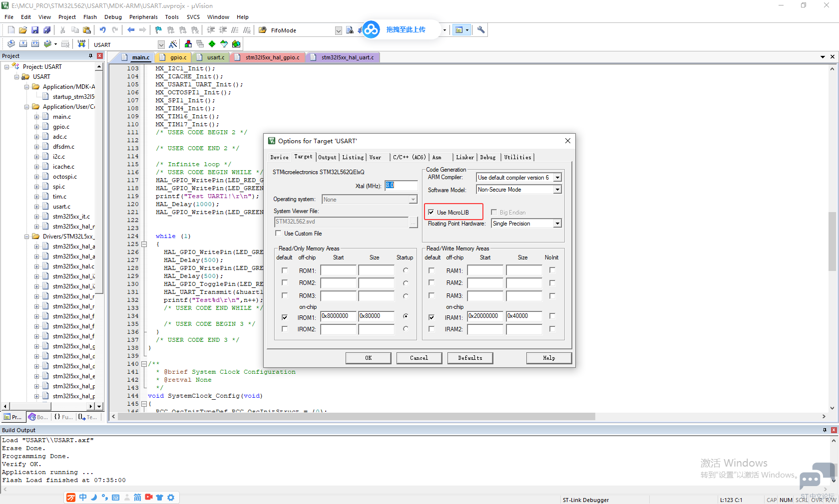
Task: Open Options for Target magic wand icon
Action: click(173, 44)
